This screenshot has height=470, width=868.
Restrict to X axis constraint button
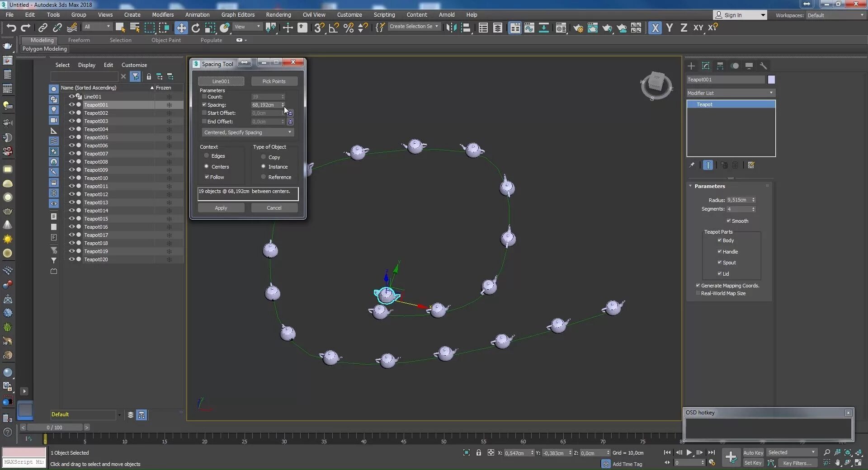click(655, 28)
